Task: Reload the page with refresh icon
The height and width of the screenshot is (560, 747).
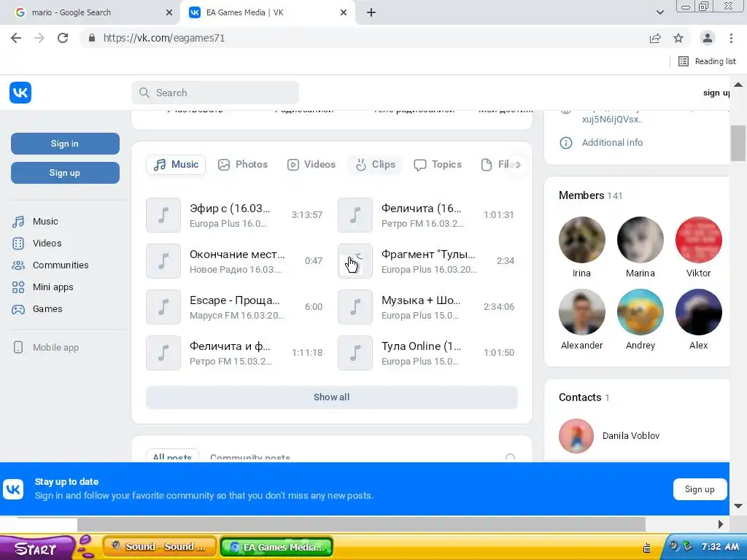Action: pos(63,38)
